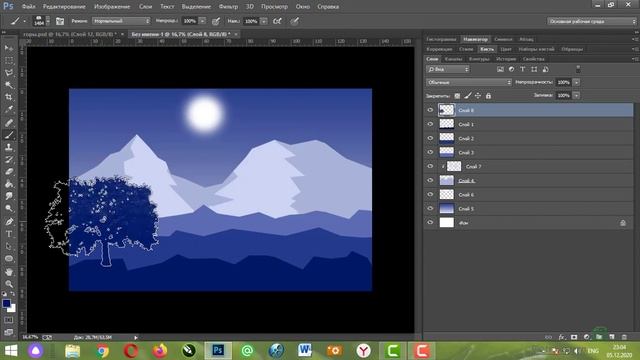Open the brush mode dropdown in options bar
The height and width of the screenshot is (360, 640).
[121, 21]
